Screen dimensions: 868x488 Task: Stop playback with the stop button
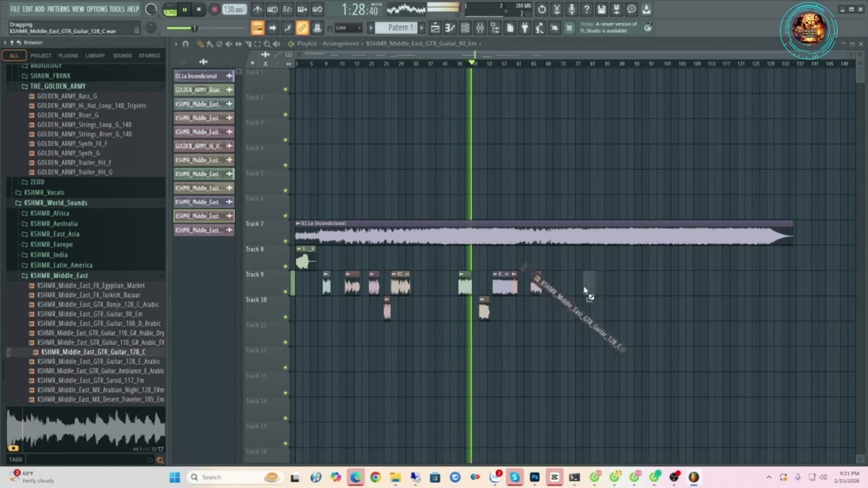[199, 10]
